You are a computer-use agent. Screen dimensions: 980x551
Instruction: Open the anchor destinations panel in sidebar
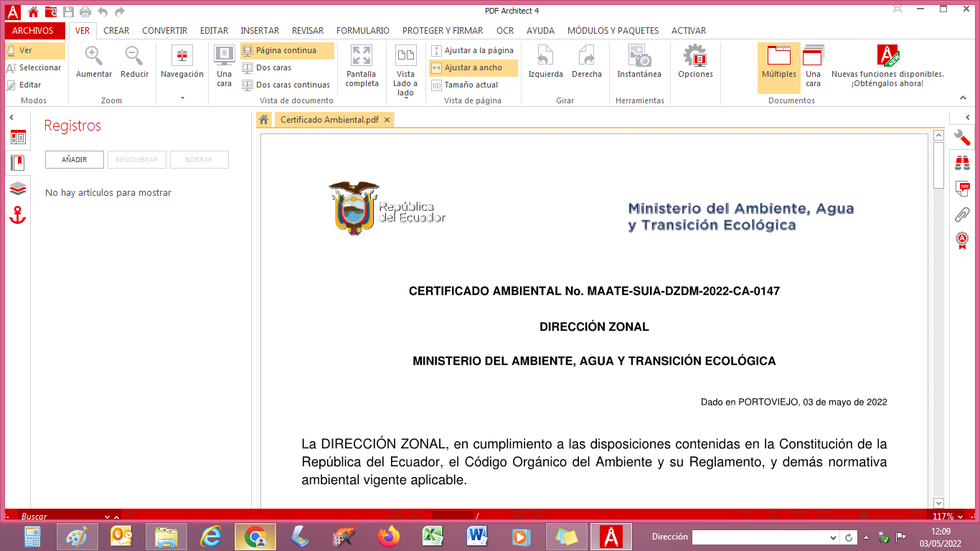[x=18, y=215]
